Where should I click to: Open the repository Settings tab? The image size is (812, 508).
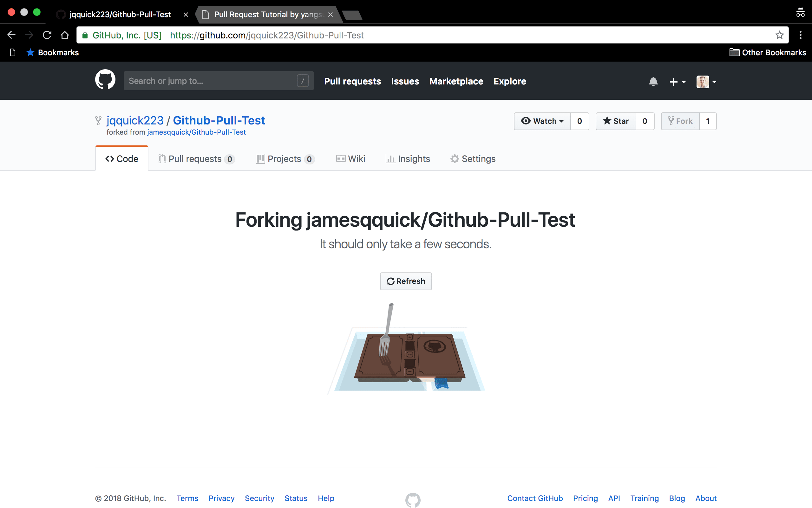[473, 158]
